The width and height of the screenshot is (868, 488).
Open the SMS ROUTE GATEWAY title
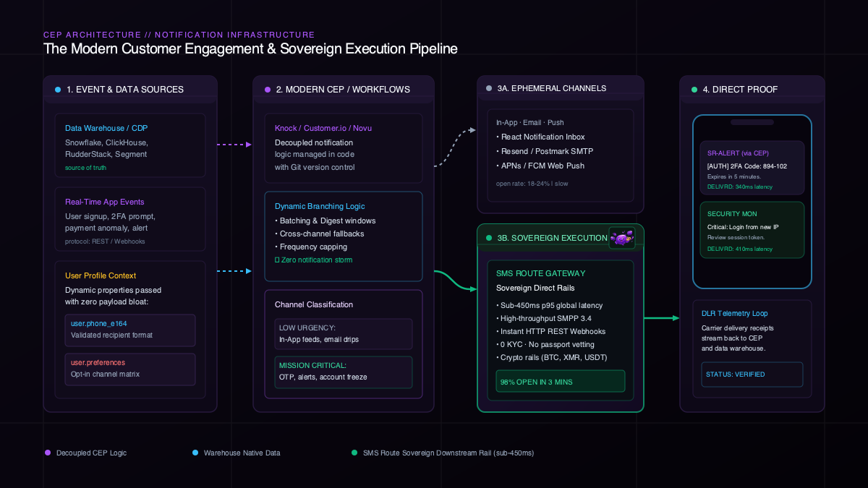click(541, 273)
